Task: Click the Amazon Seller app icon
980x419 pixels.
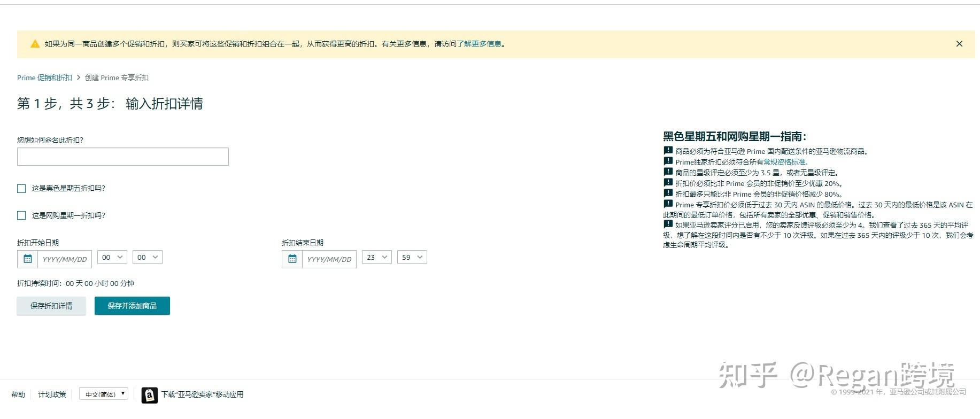Action: click(150, 395)
